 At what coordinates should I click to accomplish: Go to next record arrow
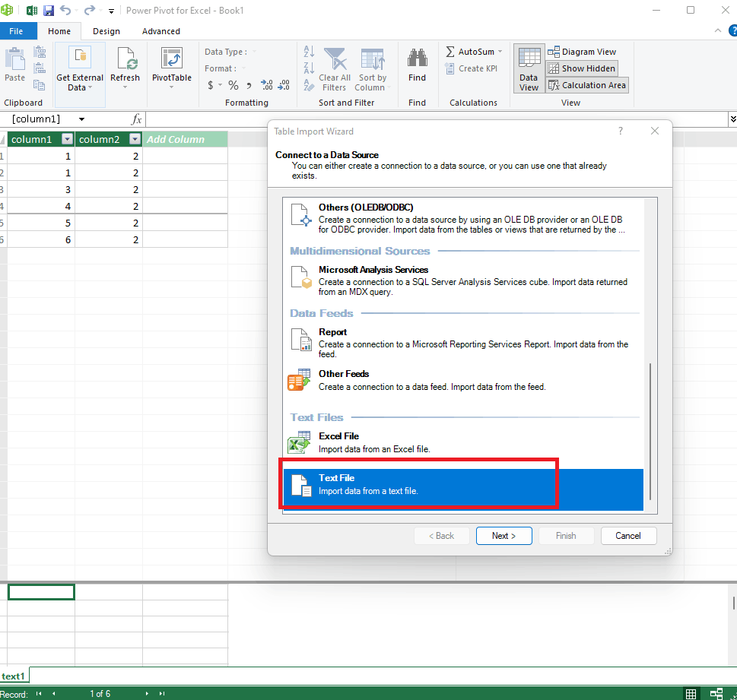(x=147, y=693)
